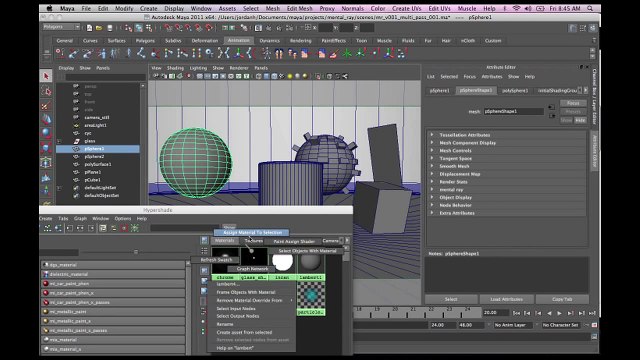Choose Select Objects With Material

(x=307, y=251)
